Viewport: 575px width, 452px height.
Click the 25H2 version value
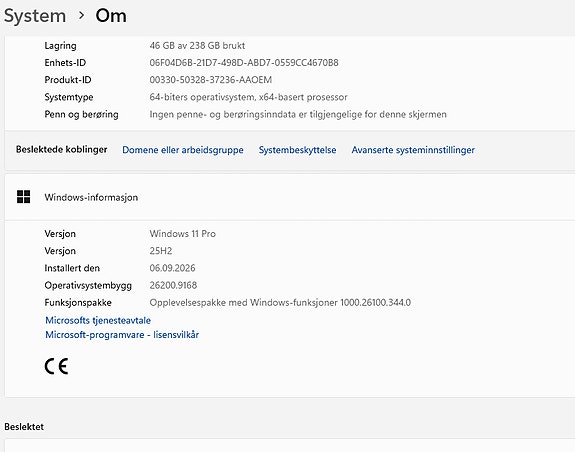(161, 251)
